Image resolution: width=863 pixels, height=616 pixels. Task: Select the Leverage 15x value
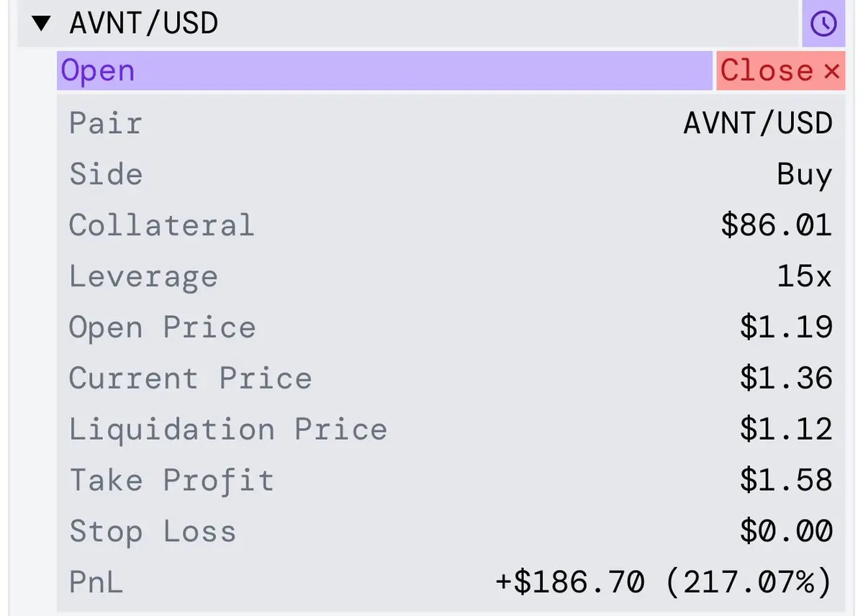(804, 275)
